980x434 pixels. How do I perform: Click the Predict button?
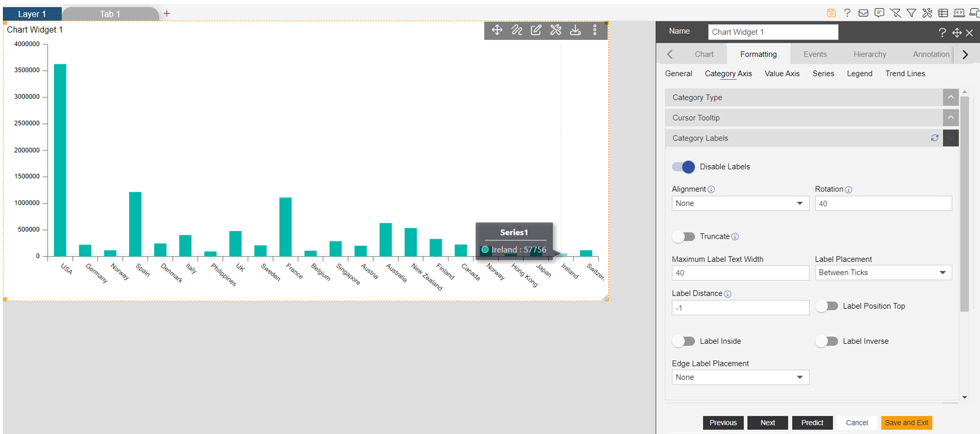coord(812,423)
